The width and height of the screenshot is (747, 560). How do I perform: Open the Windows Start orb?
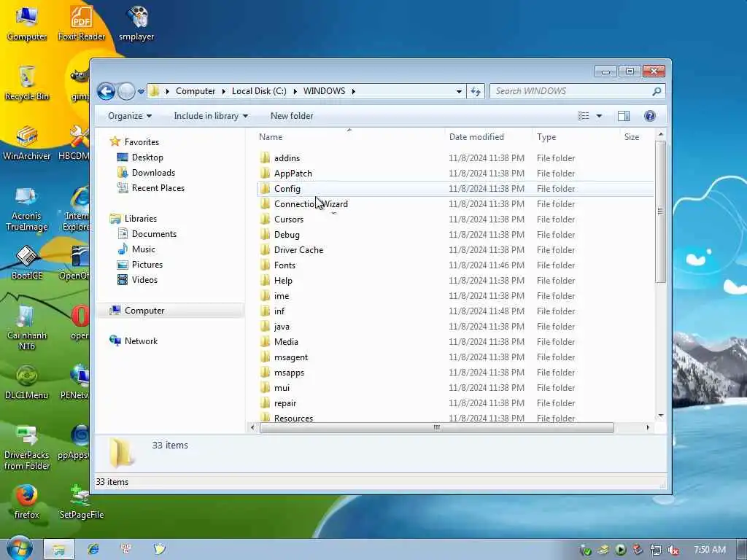pyautogui.click(x=19, y=548)
